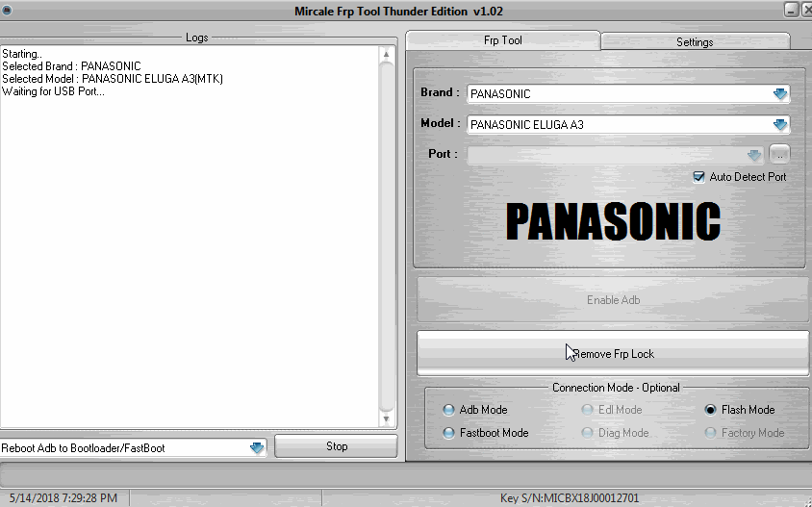Open the Reboot Adb to Bootloader/FastBoot dropdown
Screen dimensions: 812x507
click(x=257, y=448)
